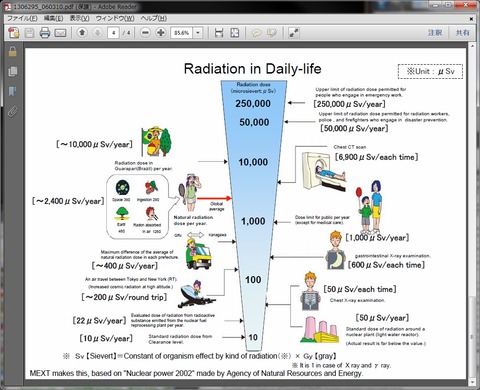Click the fit one full page icon

(235, 33)
